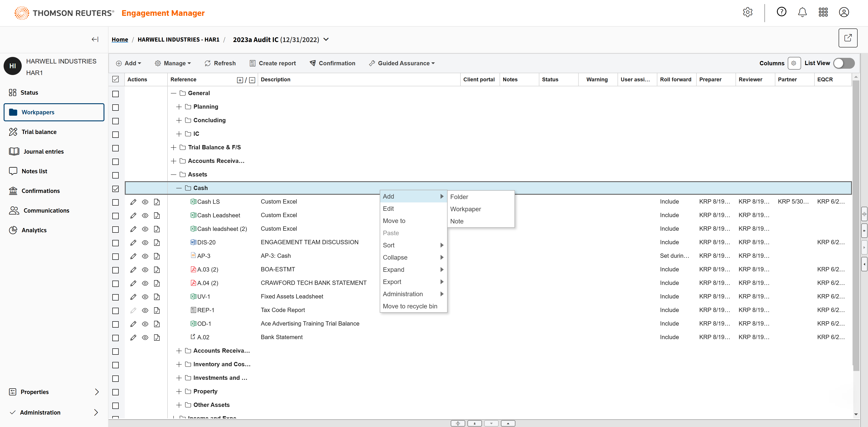The image size is (868, 427).
Task: Click the notifications bell icon
Action: click(802, 12)
